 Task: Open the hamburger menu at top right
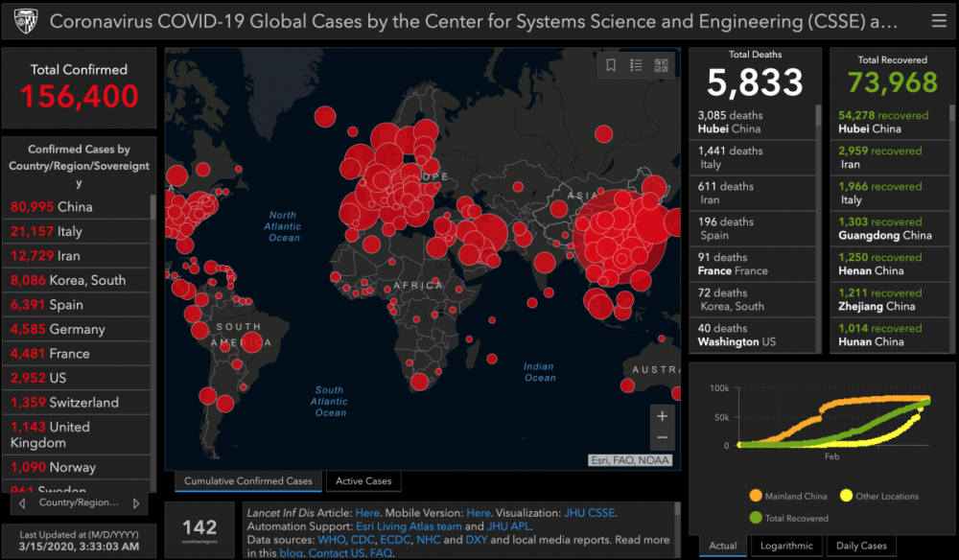939,21
